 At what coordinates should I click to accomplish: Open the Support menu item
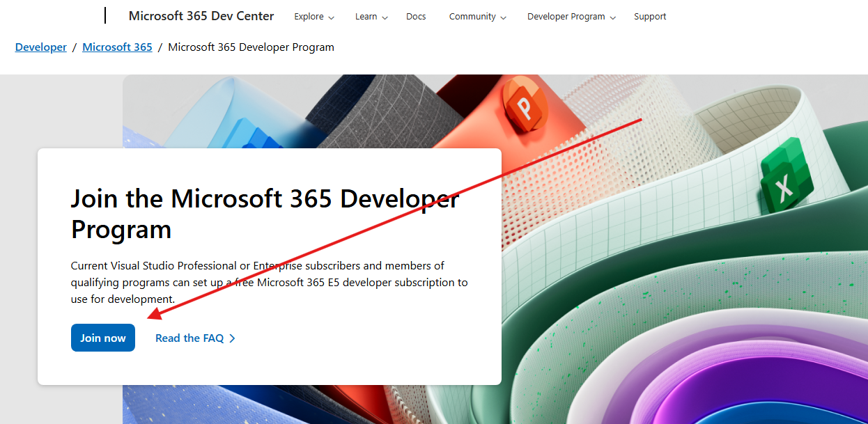[649, 16]
